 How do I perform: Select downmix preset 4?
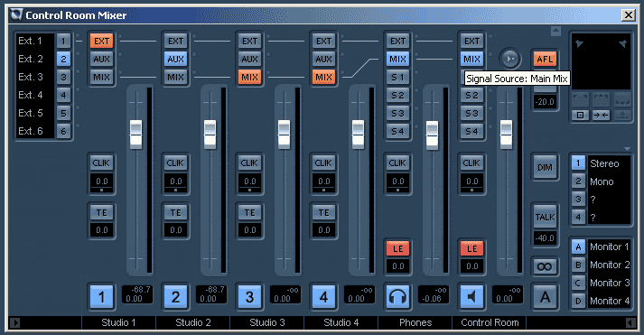point(578,218)
